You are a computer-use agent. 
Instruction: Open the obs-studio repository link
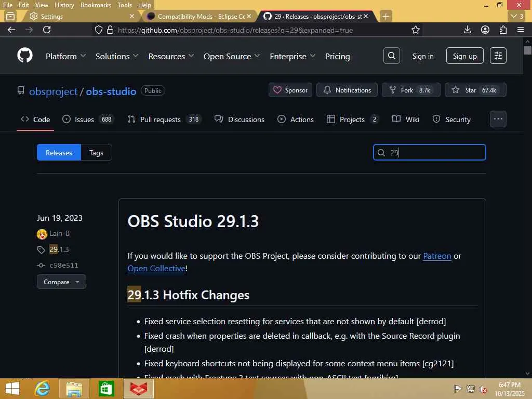(x=111, y=91)
